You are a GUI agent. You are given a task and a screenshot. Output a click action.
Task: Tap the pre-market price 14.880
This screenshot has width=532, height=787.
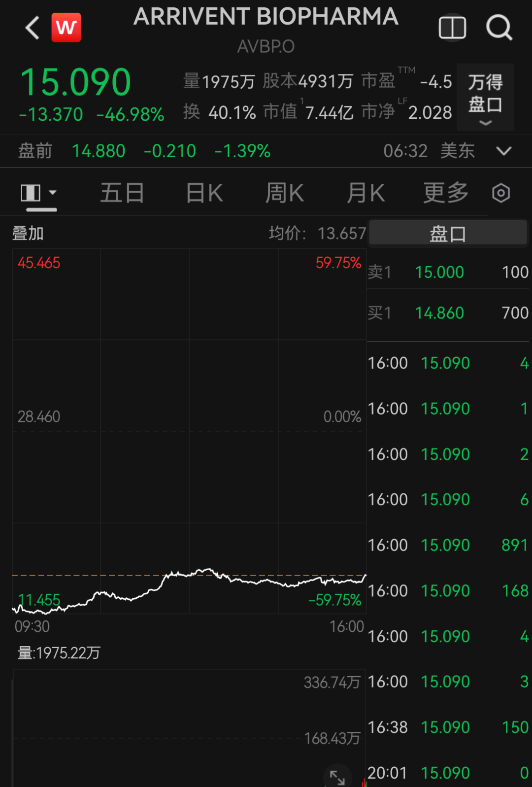99,151
